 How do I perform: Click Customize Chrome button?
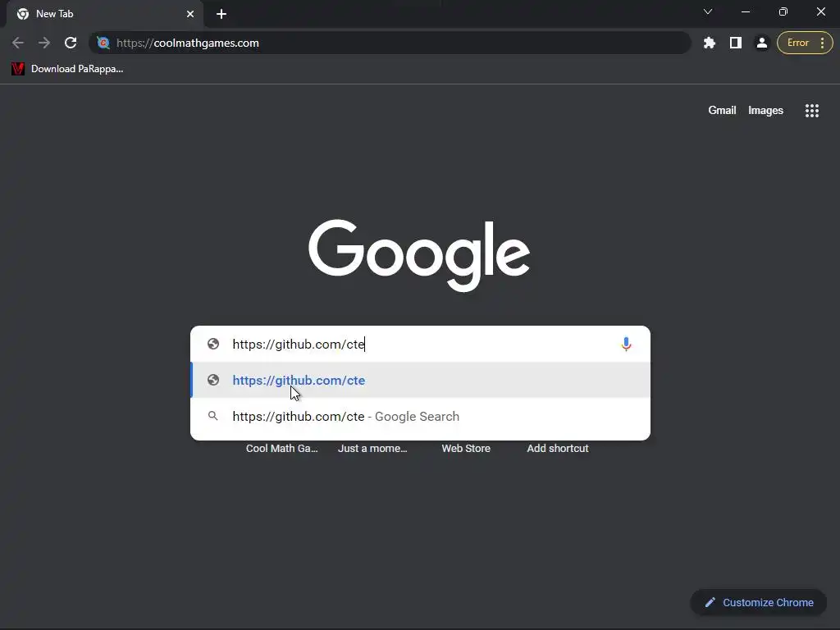[x=759, y=603]
